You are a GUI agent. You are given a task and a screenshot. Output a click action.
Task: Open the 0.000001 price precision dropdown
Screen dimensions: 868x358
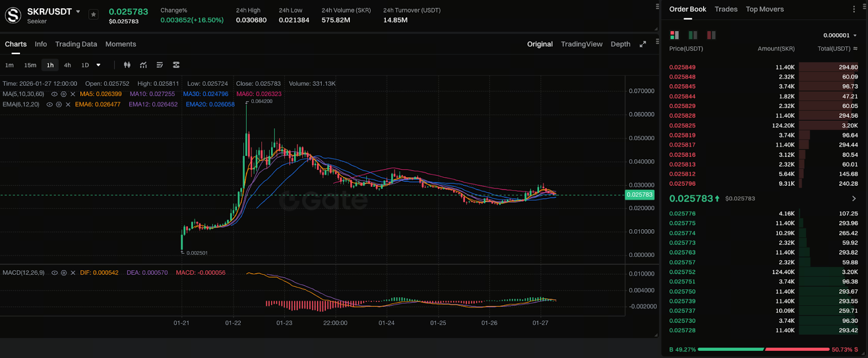point(840,35)
